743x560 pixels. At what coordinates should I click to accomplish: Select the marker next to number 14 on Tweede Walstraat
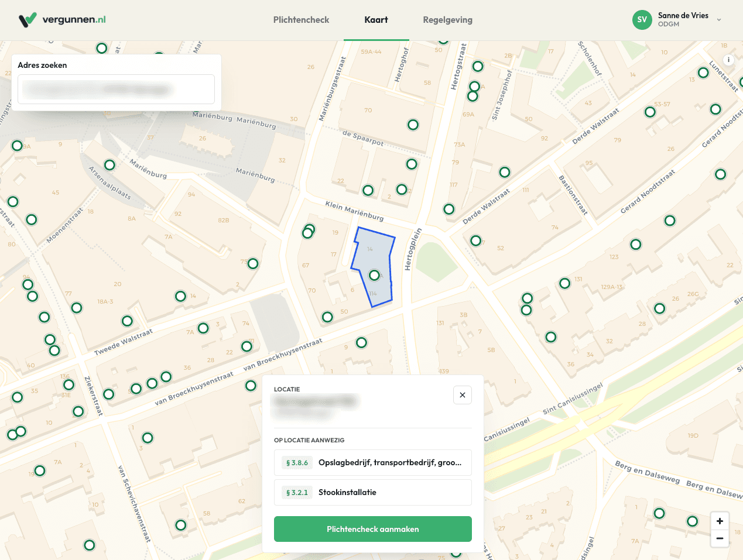(181, 297)
